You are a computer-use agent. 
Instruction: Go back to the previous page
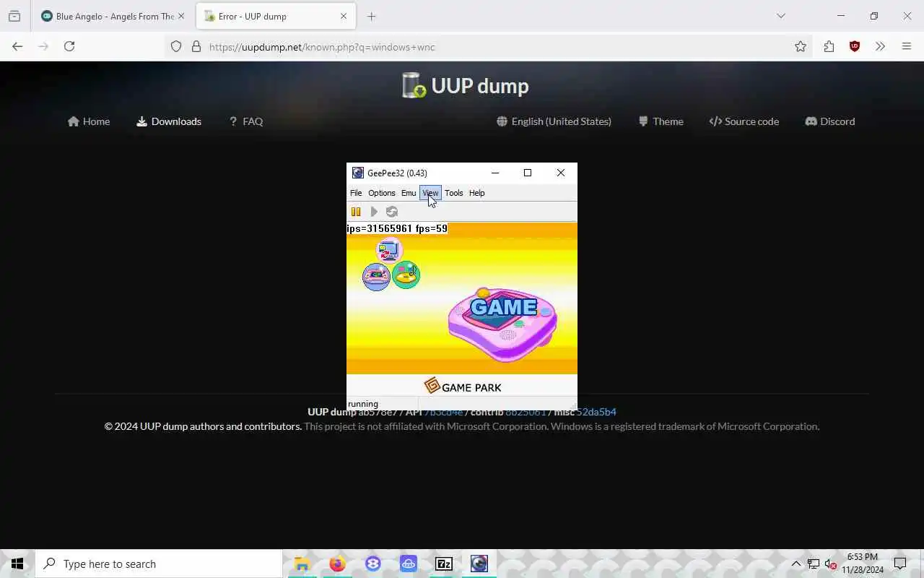pyautogui.click(x=17, y=46)
